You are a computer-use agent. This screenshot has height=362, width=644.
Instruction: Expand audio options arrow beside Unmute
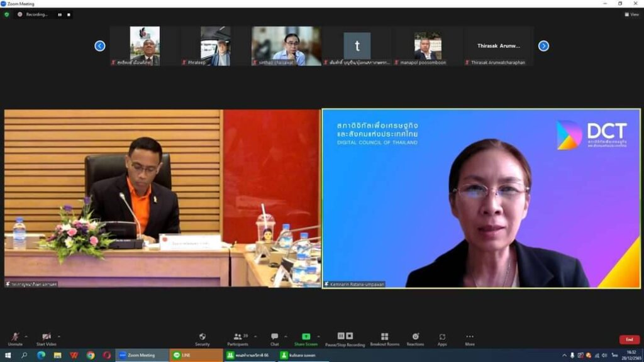[27, 336]
